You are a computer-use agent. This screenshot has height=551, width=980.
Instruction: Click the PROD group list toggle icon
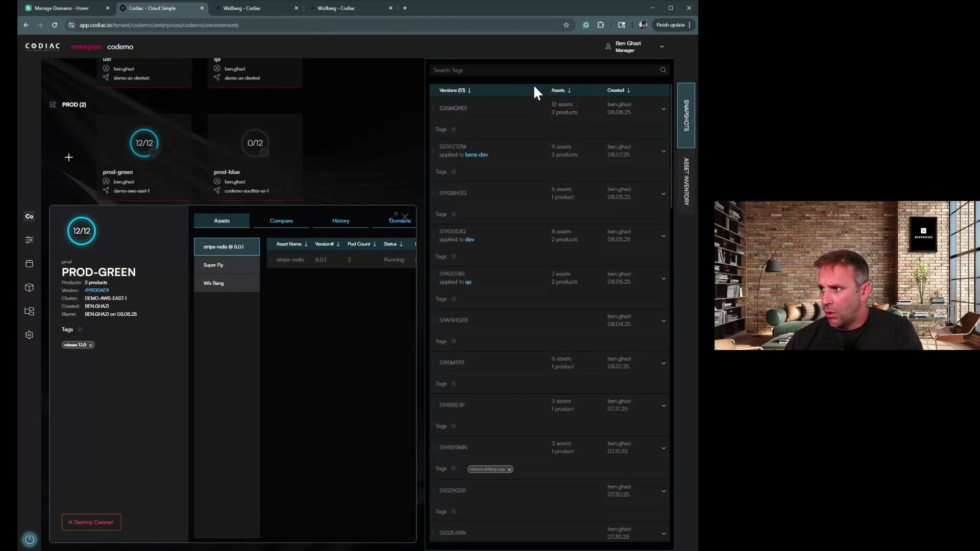(53, 105)
